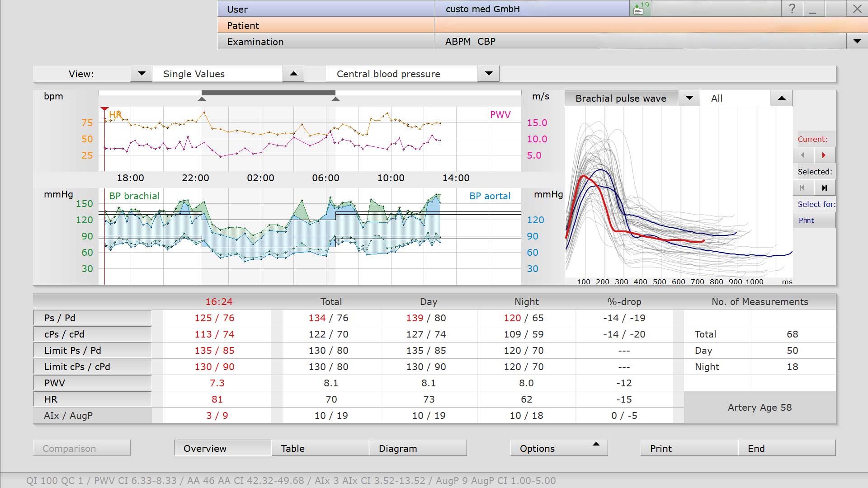Open the notification list icon with badge 19
Screen dimensions: 868x488
point(640,9)
